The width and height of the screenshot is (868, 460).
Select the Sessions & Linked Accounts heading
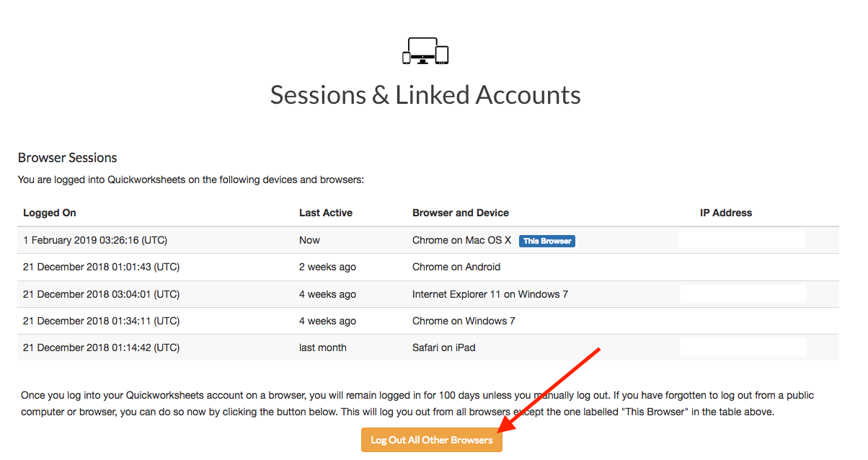[425, 94]
